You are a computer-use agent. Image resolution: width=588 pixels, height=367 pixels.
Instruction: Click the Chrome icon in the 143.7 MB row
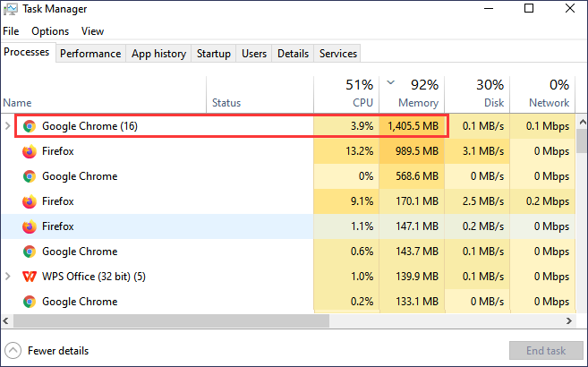(29, 252)
